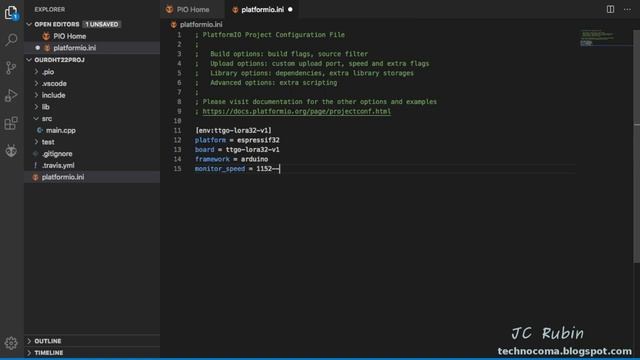The height and width of the screenshot is (360, 640).
Task: Click the 'framework = arduino' line
Action: 231,159
